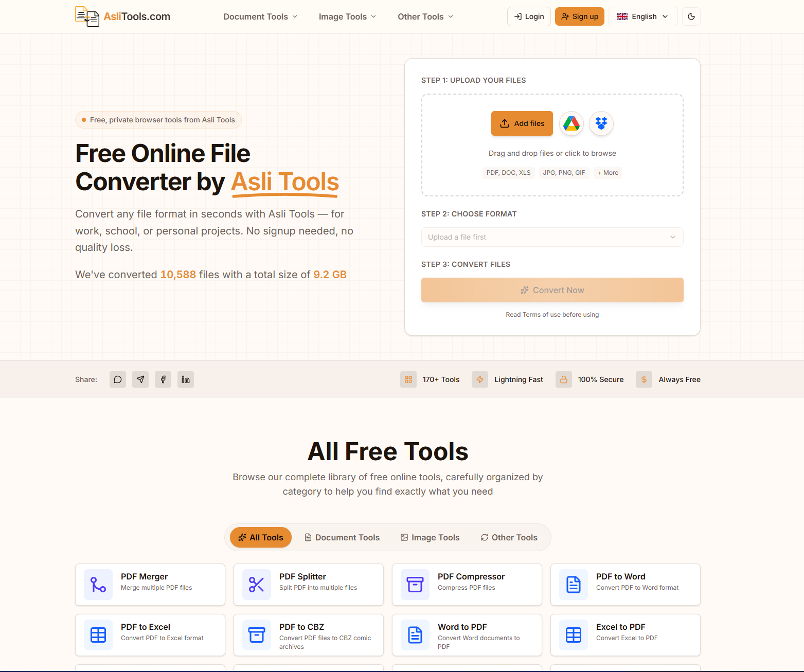The height and width of the screenshot is (672, 804).
Task: Open the English language dropdown
Action: click(643, 16)
